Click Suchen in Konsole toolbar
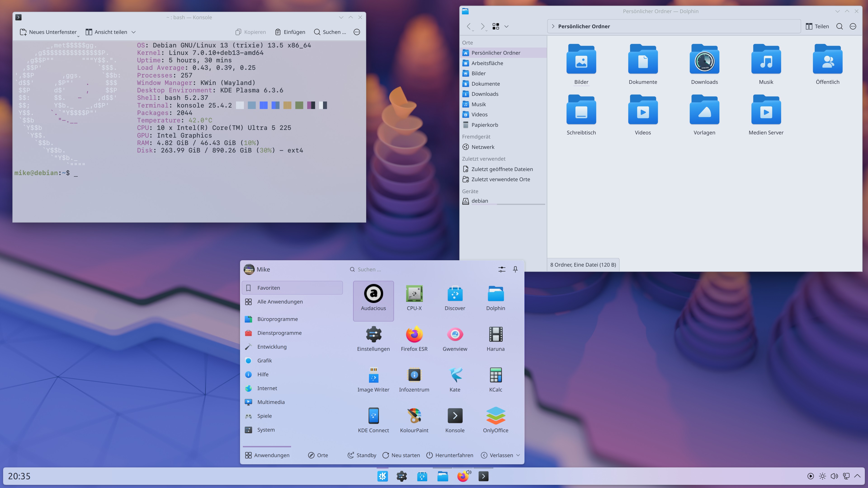Image resolution: width=868 pixels, height=488 pixels. [330, 32]
